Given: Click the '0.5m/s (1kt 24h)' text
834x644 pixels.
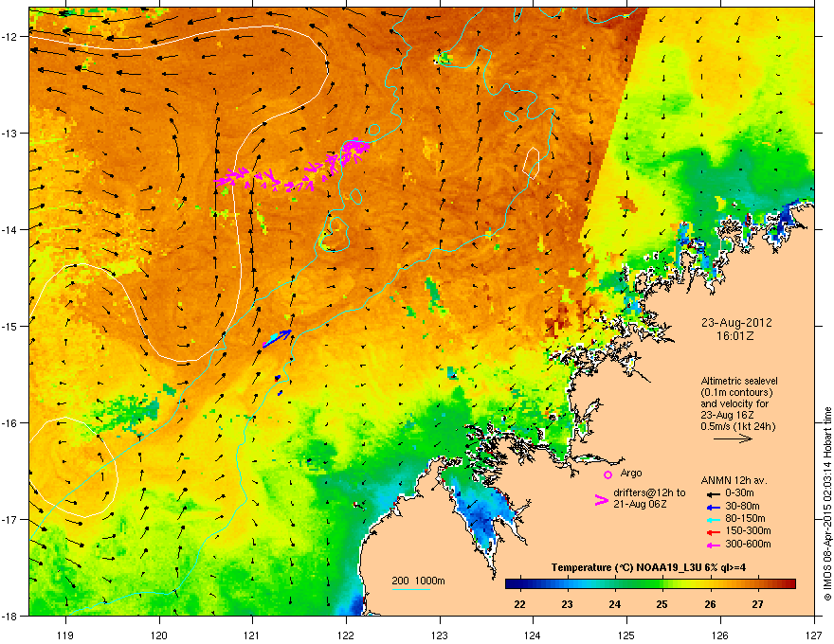Looking at the screenshot, I should coord(737,426).
